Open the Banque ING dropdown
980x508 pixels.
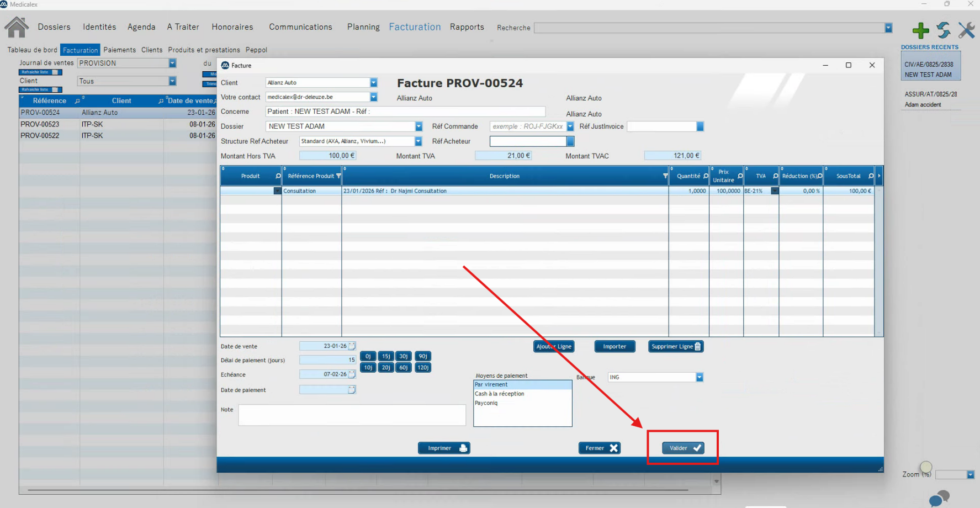[x=700, y=377]
